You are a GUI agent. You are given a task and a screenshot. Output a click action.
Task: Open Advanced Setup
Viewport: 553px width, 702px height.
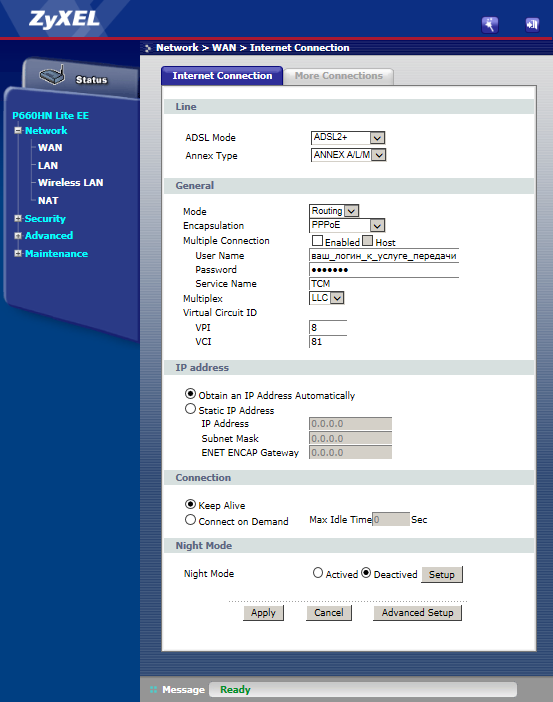point(417,612)
